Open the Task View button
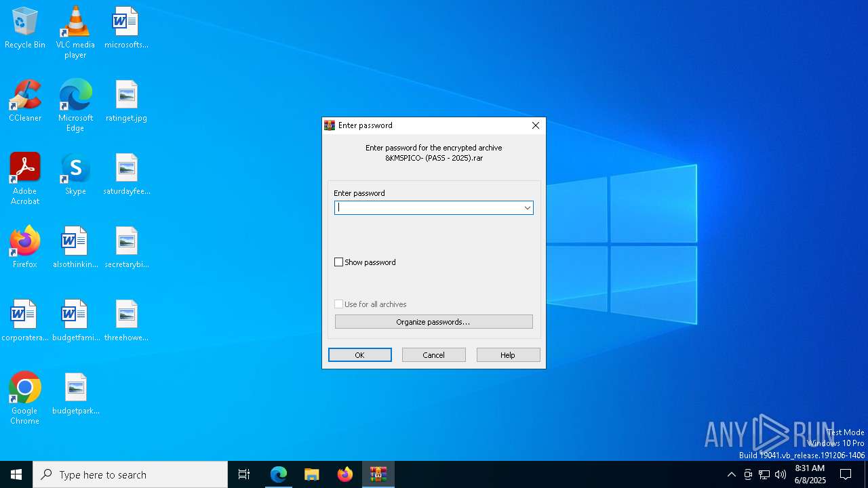The width and height of the screenshot is (868, 488). (x=244, y=474)
